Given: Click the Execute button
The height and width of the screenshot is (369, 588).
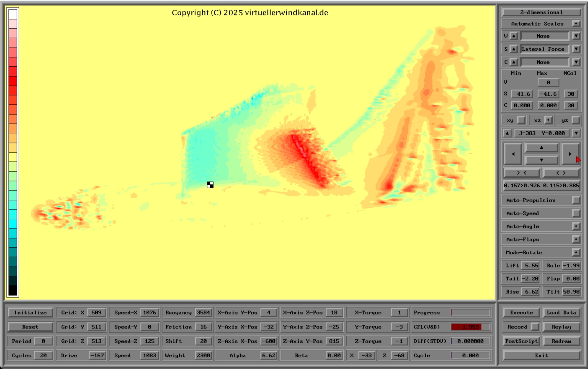Looking at the screenshot, I should click(x=521, y=312).
